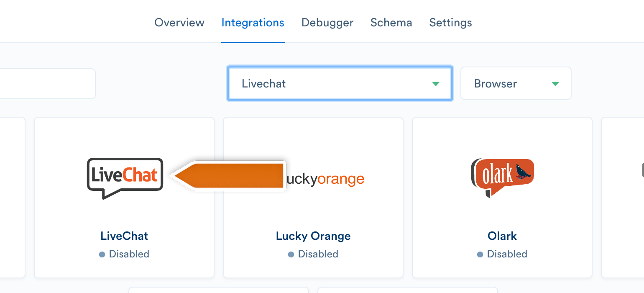Select the Integrations tab
Screen dimensions: 644x293
[x=253, y=22]
